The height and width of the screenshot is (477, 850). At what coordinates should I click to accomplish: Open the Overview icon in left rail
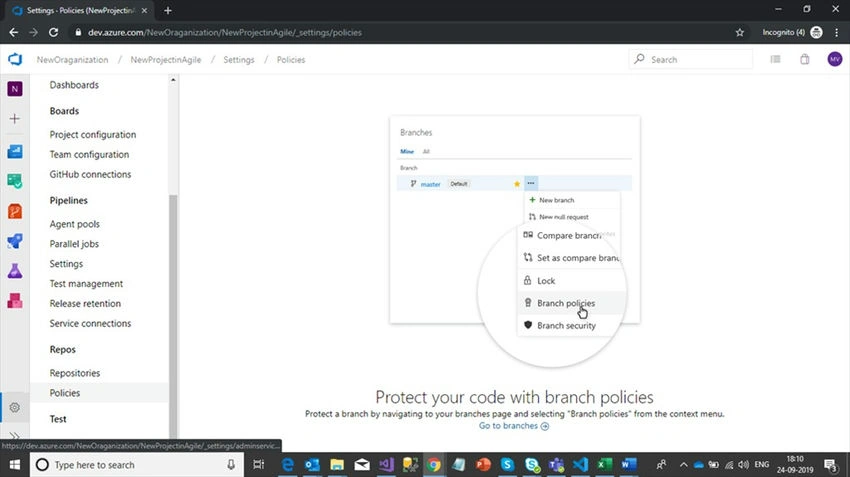coord(15,151)
